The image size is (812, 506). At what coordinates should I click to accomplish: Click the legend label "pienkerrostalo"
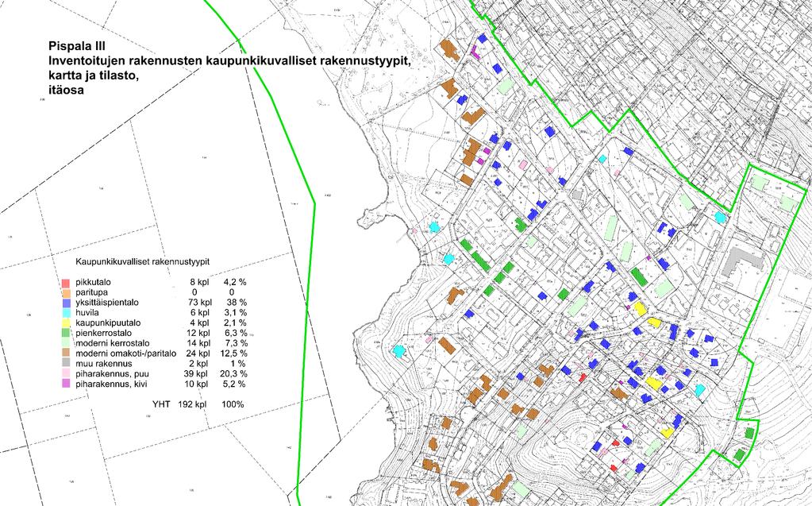tap(103, 333)
